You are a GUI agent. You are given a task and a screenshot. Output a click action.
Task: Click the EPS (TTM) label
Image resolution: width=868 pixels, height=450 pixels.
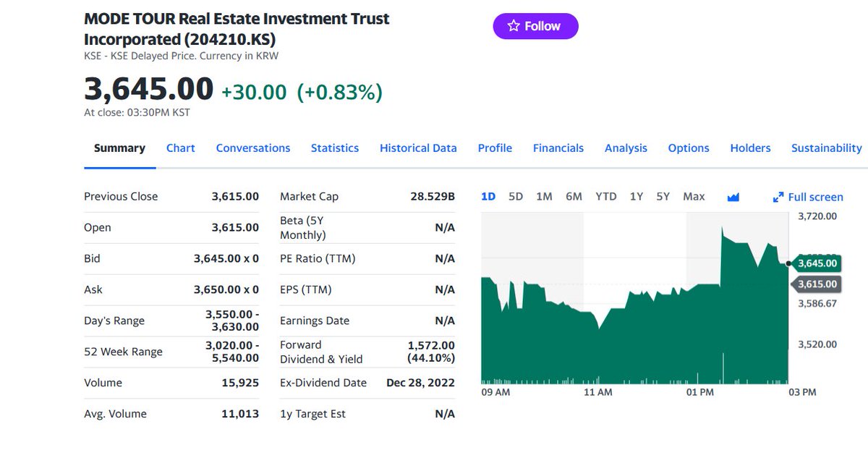306,289
